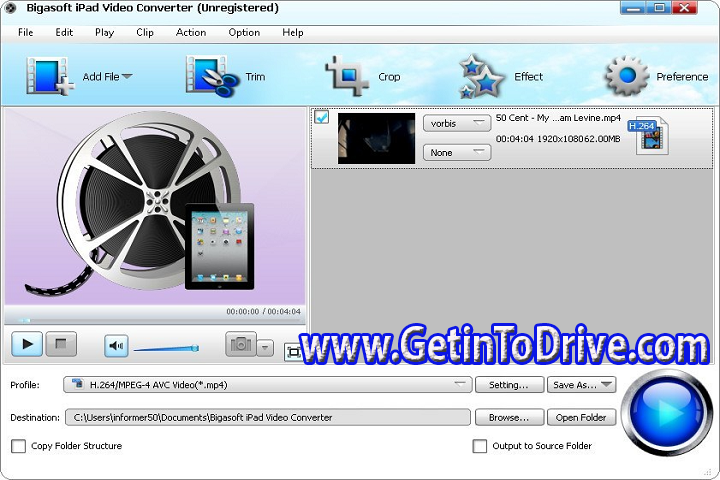Stop the preview playback
The image size is (720, 480).
click(x=61, y=344)
